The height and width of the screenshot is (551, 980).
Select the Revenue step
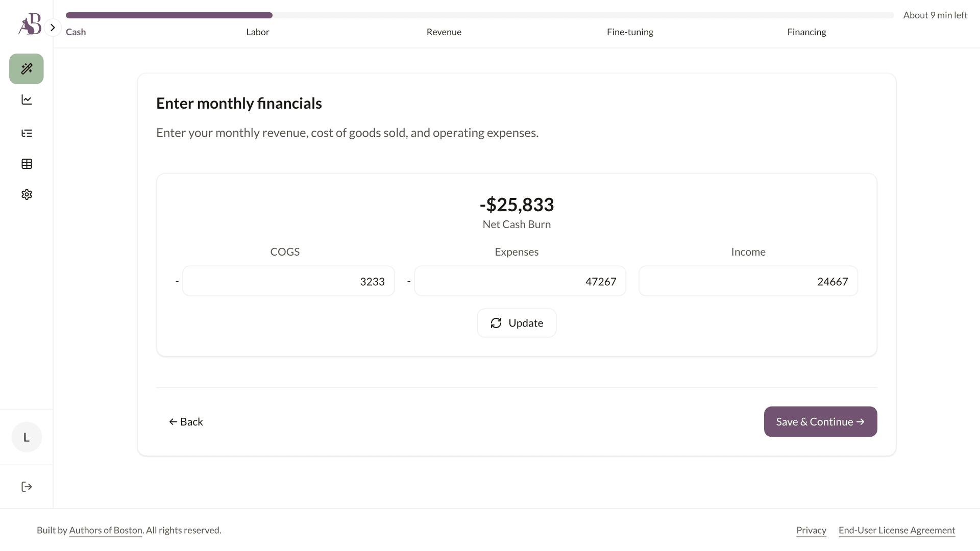point(444,32)
